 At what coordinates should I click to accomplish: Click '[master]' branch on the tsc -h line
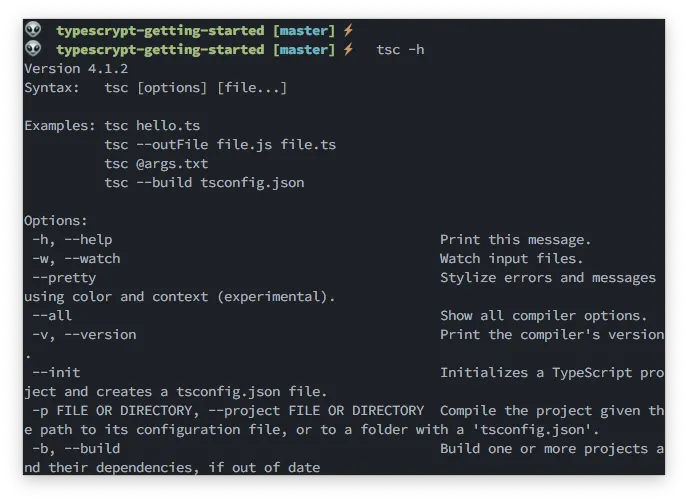(x=304, y=50)
